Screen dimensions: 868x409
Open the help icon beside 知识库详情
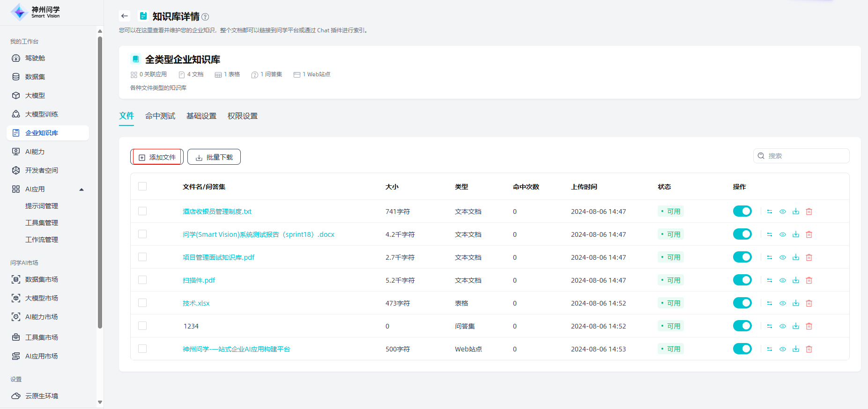click(205, 17)
